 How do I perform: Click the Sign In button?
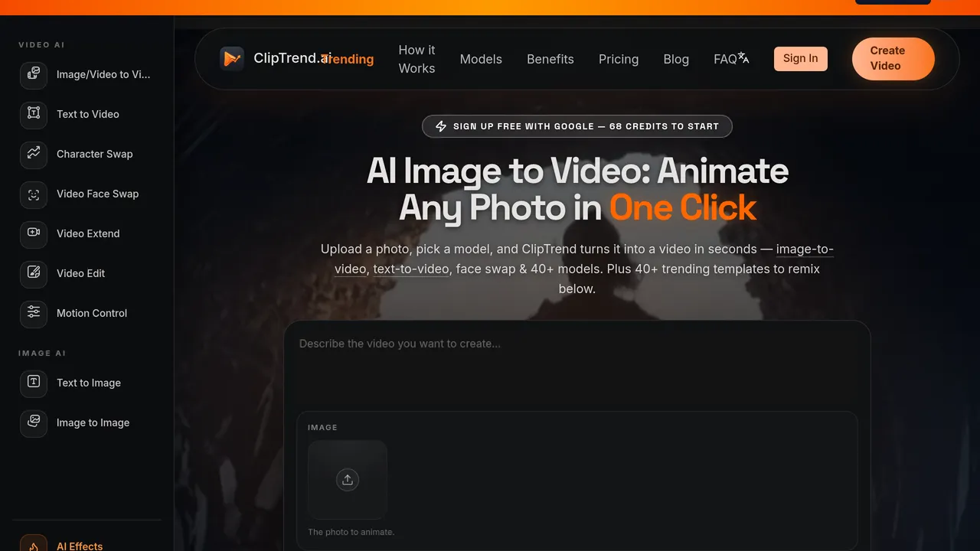801,59
